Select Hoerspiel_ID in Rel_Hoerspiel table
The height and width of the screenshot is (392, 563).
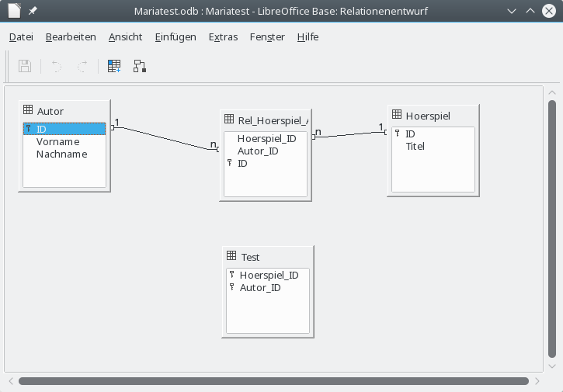[266, 139]
